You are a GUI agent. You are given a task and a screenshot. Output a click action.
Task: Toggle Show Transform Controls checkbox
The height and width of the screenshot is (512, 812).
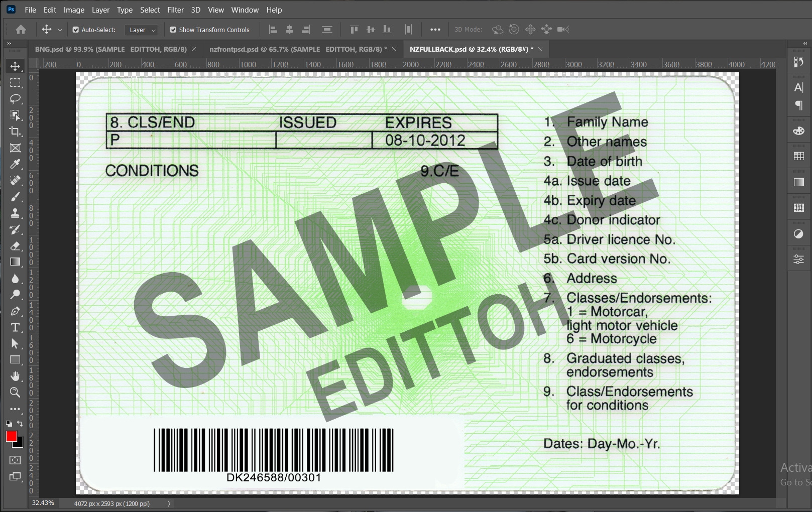173,30
